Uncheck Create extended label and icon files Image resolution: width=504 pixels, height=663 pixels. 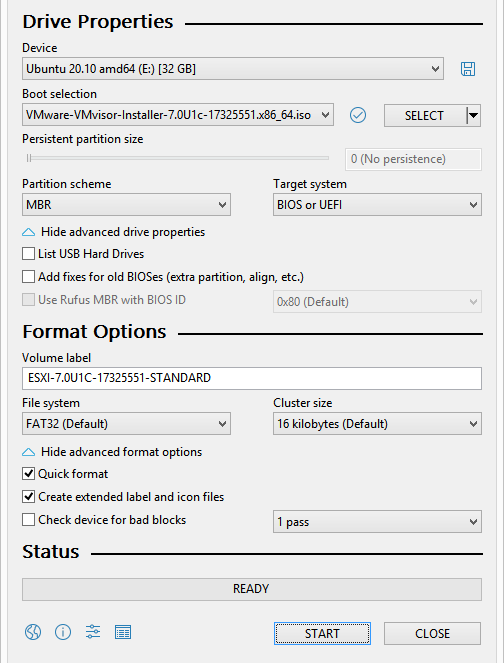pyautogui.click(x=28, y=496)
